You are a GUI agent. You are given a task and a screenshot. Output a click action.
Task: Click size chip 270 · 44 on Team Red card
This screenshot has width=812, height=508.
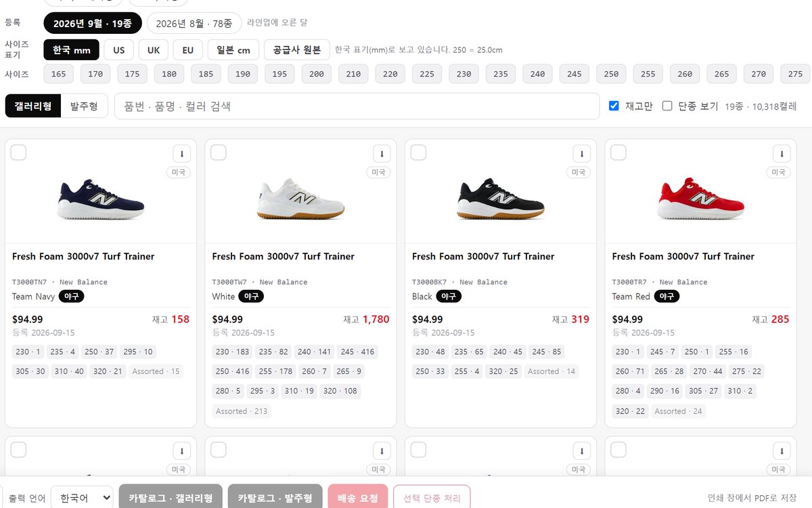[x=708, y=371]
